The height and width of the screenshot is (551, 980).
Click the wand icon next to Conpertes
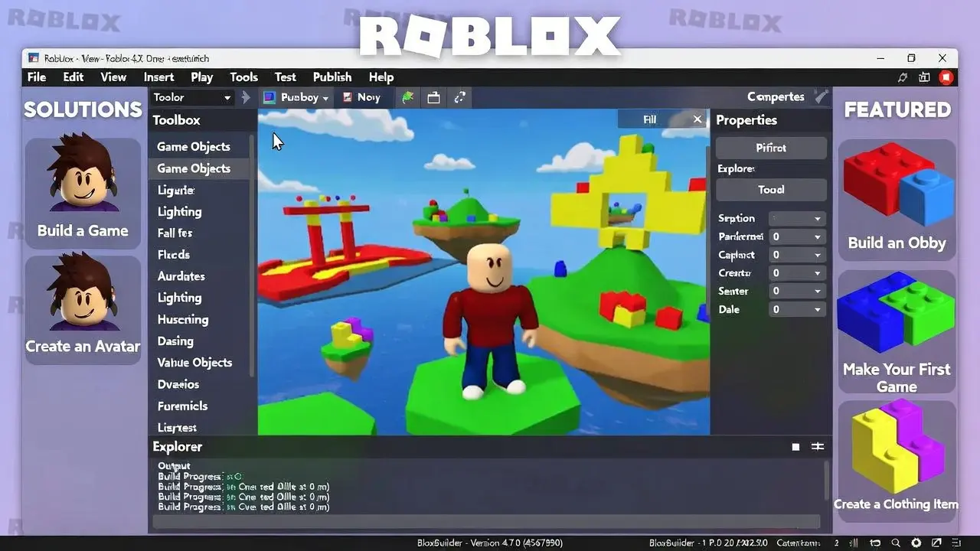point(821,96)
